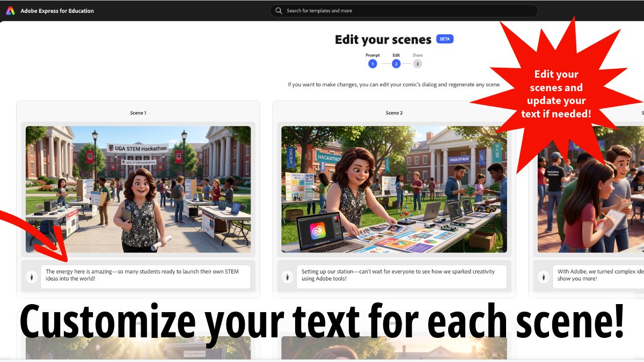Click the search templates field
Viewport: 644px width, 362px height.
pos(404,11)
